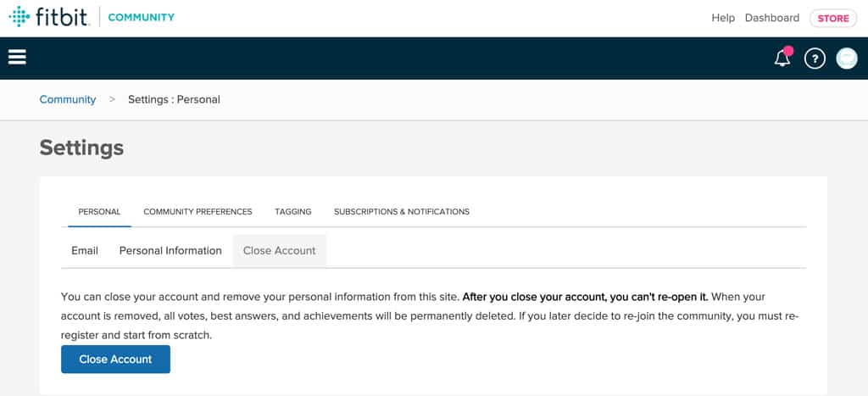Click the question mark help icon
The height and width of the screenshot is (396, 868).
click(x=815, y=59)
